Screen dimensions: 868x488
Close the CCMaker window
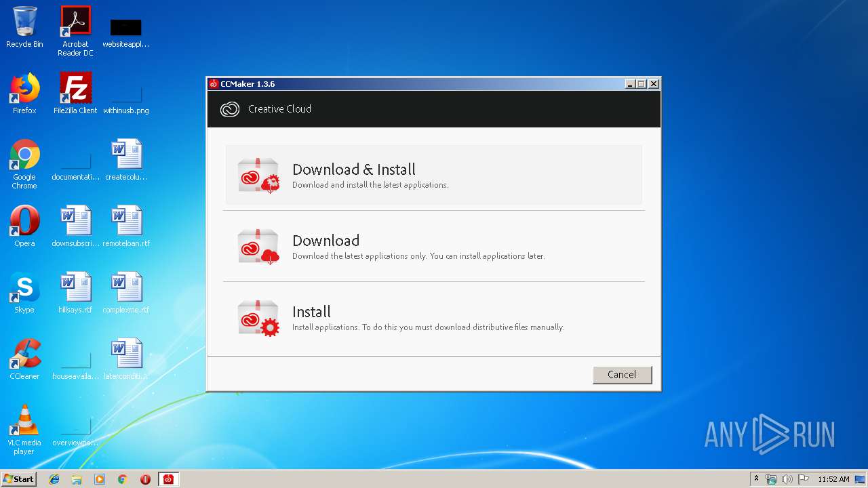click(654, 84)
